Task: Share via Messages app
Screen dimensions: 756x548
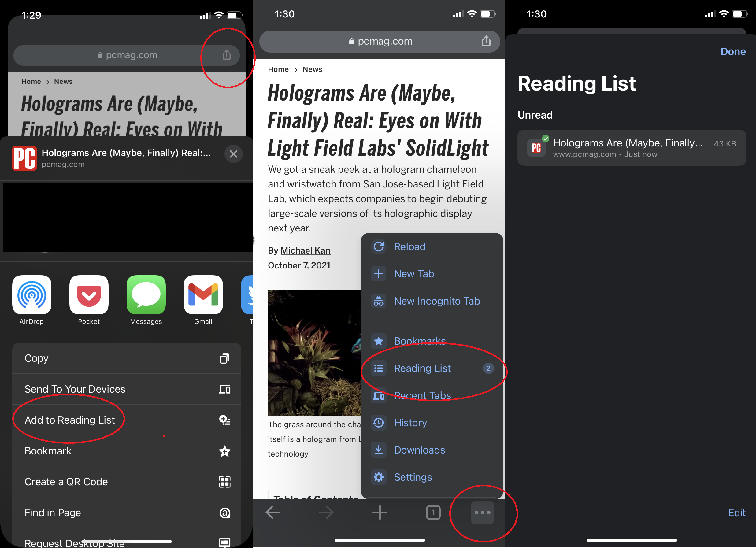Action: pyautogui.click(x=146, y=300)
